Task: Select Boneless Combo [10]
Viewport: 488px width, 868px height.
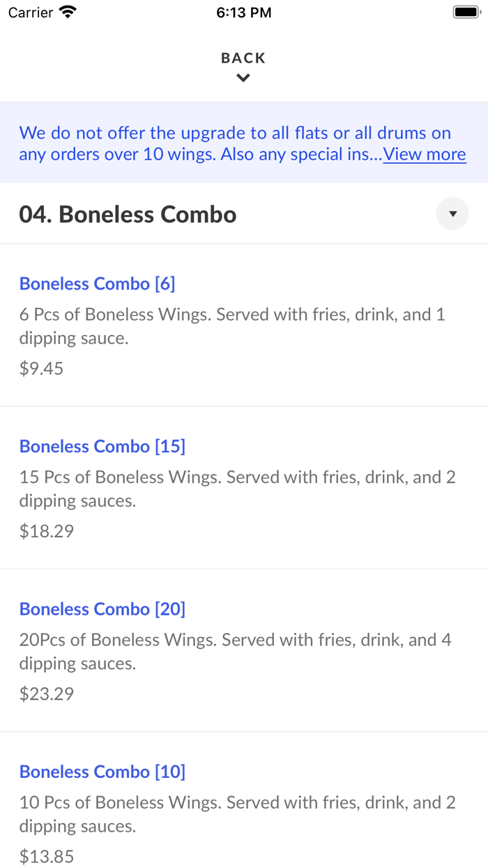Action: [102, 771]
